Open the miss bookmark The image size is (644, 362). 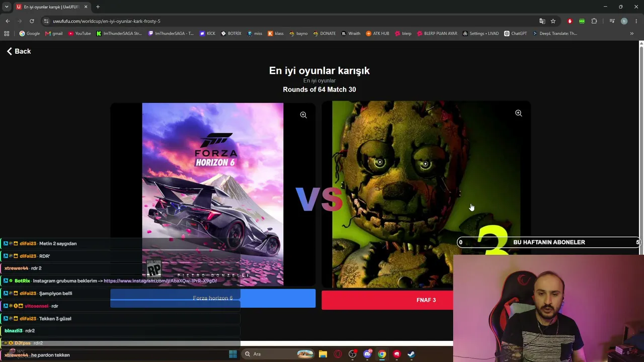pos(255,34)
